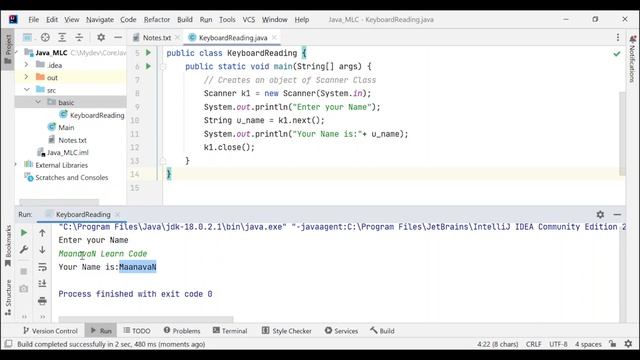Viewport: 640px width, 360px height.
Task: Toggle soft-wrap in the Run console
Action: coord(42,267)
